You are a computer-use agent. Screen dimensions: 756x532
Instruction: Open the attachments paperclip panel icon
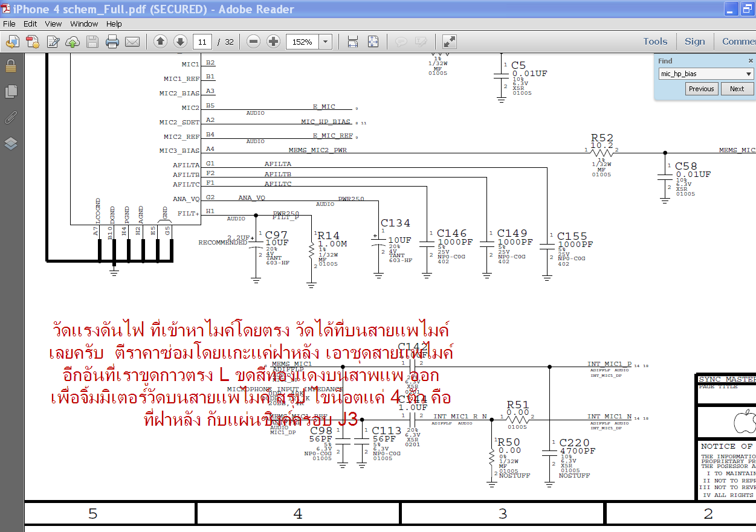pos(11,118)
